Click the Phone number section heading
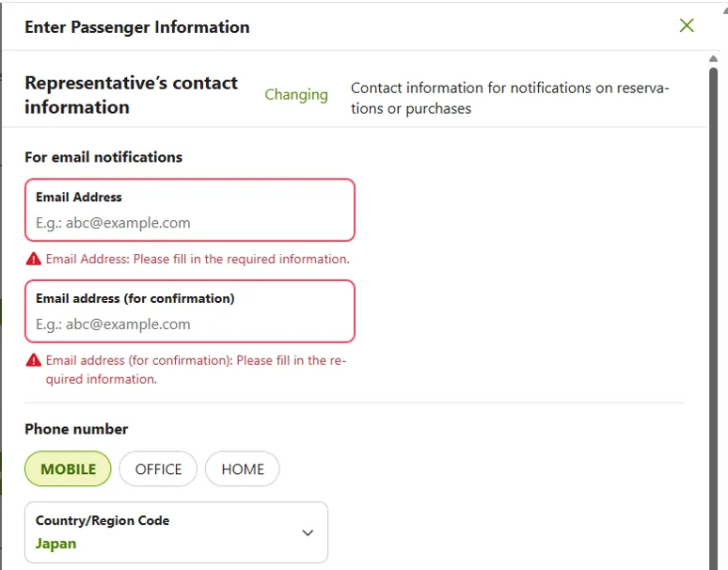The height and width of the screenshot is (570, 728). (76, 429)
